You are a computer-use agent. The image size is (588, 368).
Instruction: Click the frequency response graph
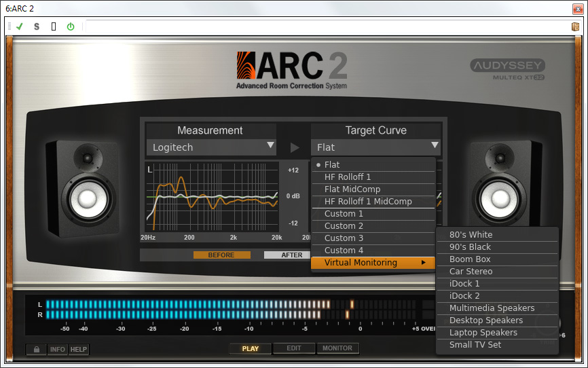211,197
